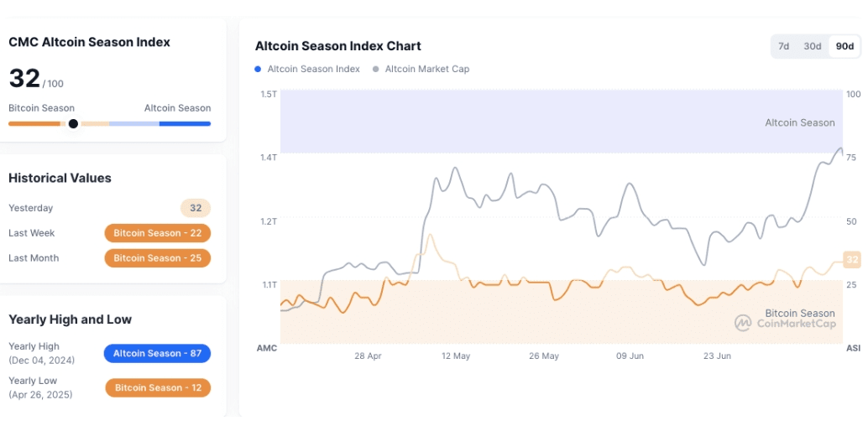The width and height of the screenshot is (868, 431).
Task: Select the 7d time range tab
Action: (x=783, y=46)
